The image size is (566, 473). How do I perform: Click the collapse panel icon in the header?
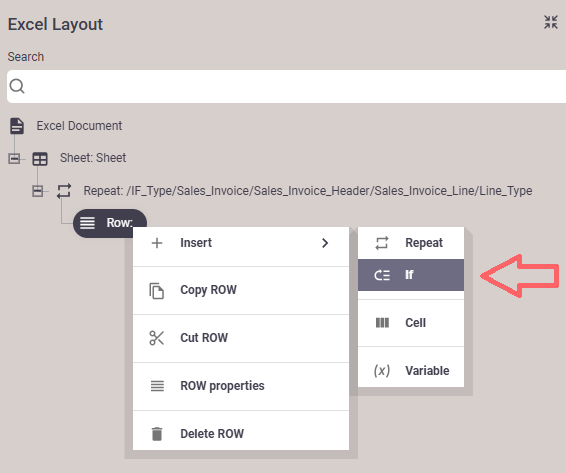(x=551, y=22)
